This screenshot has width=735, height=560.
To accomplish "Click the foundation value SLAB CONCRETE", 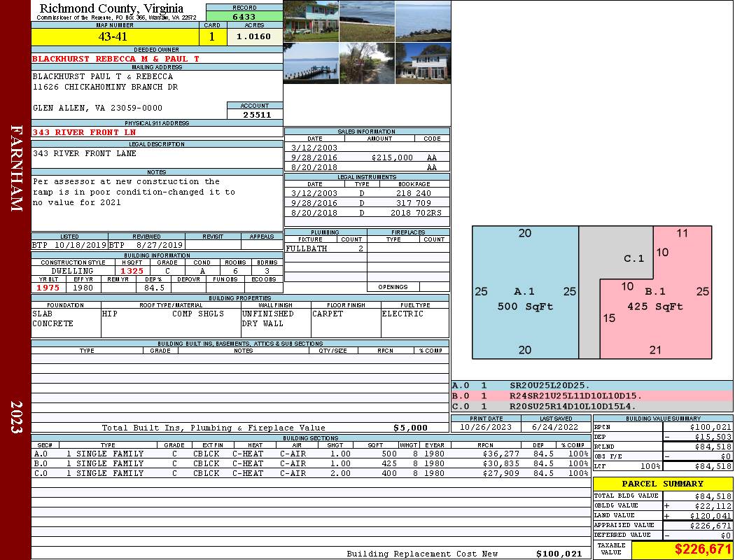I will tap(53, 318).
